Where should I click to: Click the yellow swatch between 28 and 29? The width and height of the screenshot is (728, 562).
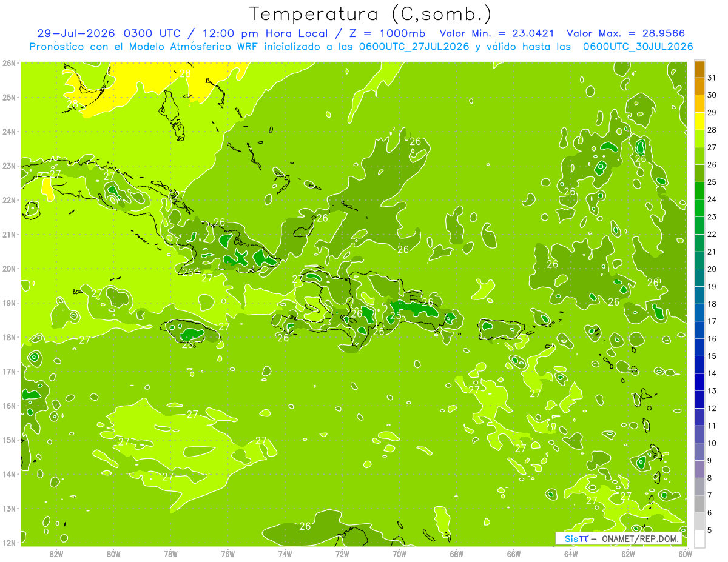[x=699, y=121]
